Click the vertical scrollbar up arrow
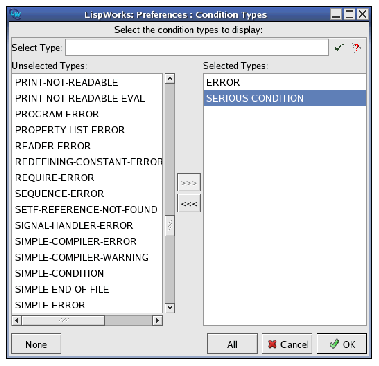The width and height of the screenshot is (379, 366). 170,79
